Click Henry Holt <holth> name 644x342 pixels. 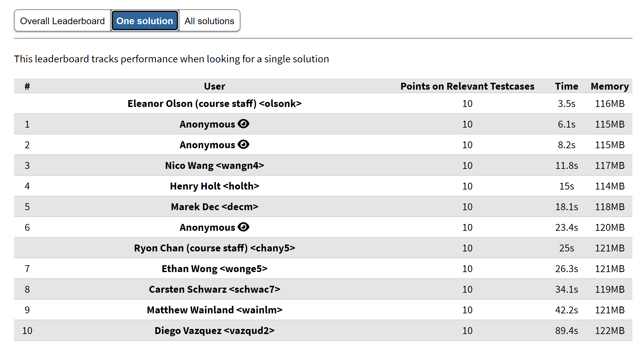coord(214,186)
